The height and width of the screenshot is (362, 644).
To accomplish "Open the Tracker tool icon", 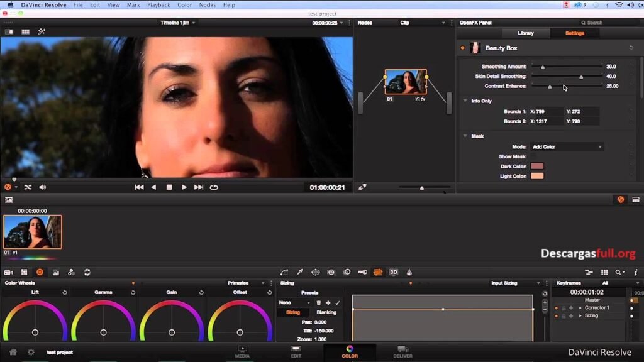I will [x=332, y=272].
